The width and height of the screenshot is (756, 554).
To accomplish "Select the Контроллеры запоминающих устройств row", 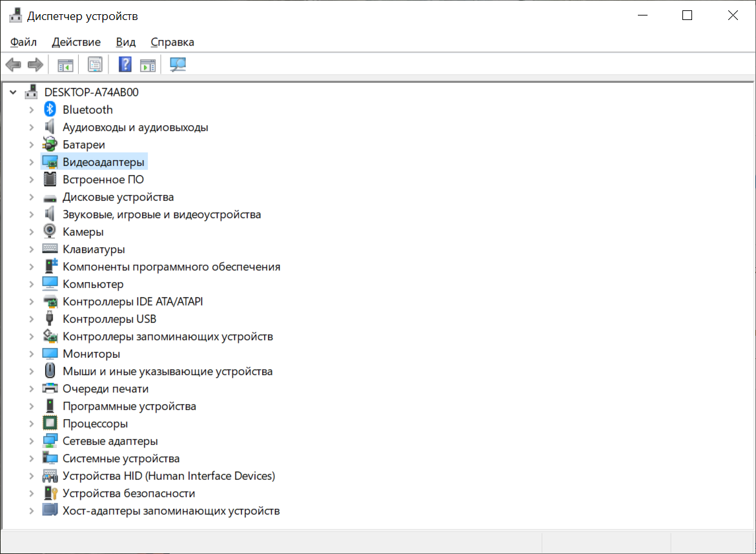I will click(168, 336).
